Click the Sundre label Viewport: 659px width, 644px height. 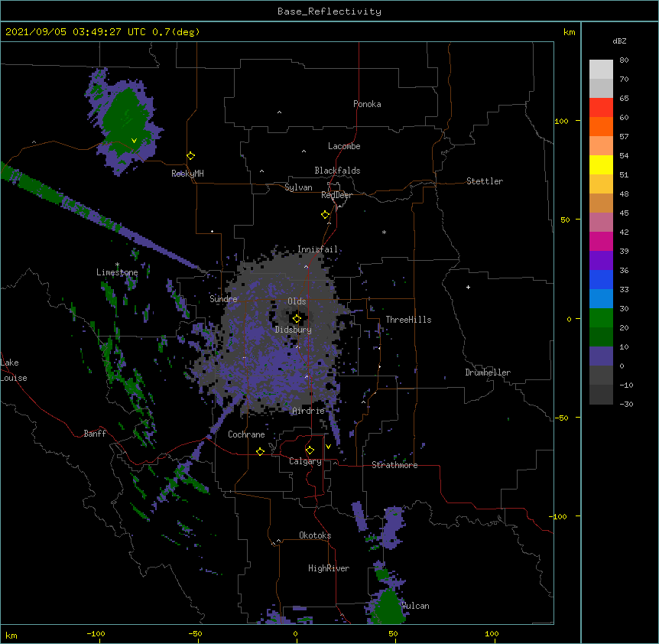pos(223,299)
